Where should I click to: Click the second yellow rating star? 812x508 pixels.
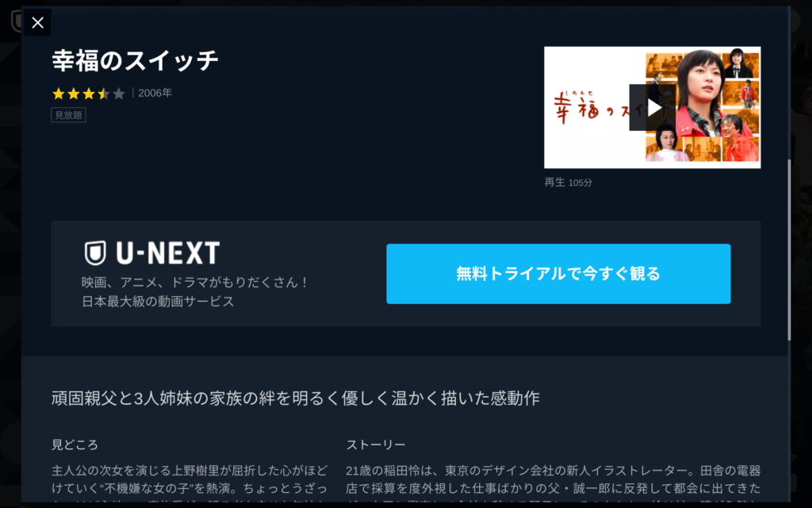click(74, 94)
